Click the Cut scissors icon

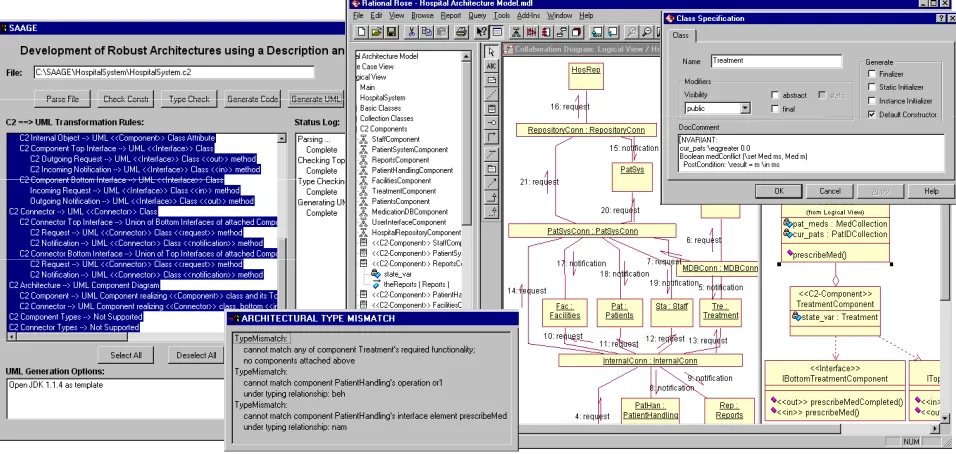[411, 32]
